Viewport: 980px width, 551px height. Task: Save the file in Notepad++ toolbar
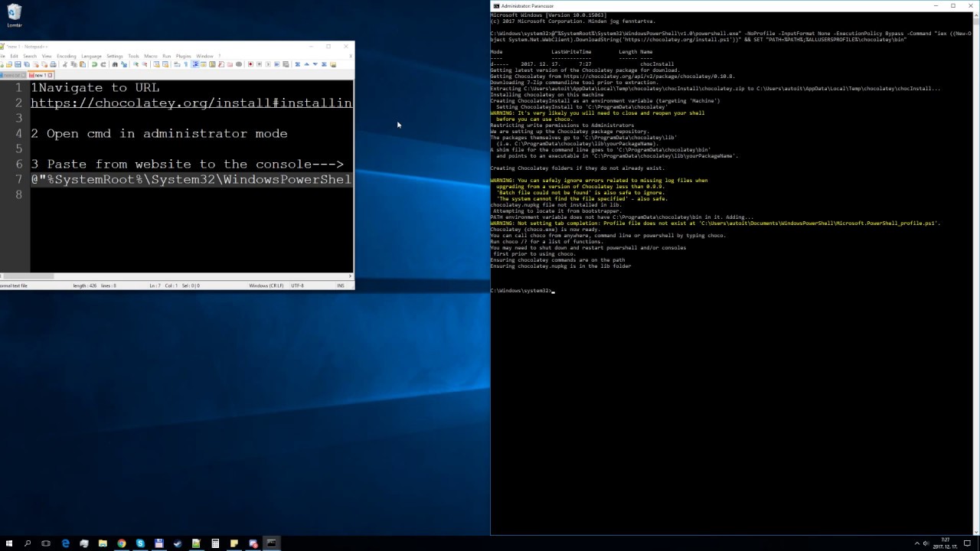pyautogui.click(x=18, y=64)
